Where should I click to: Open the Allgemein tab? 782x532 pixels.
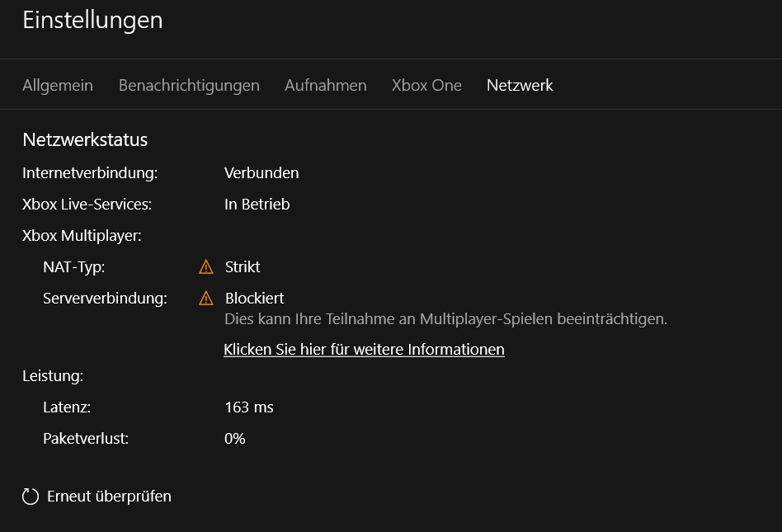coord(58,85)
